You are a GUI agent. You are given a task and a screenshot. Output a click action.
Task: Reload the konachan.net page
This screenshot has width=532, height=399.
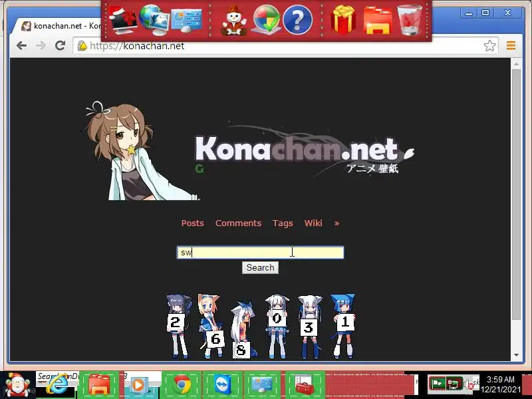pos(61,45)
